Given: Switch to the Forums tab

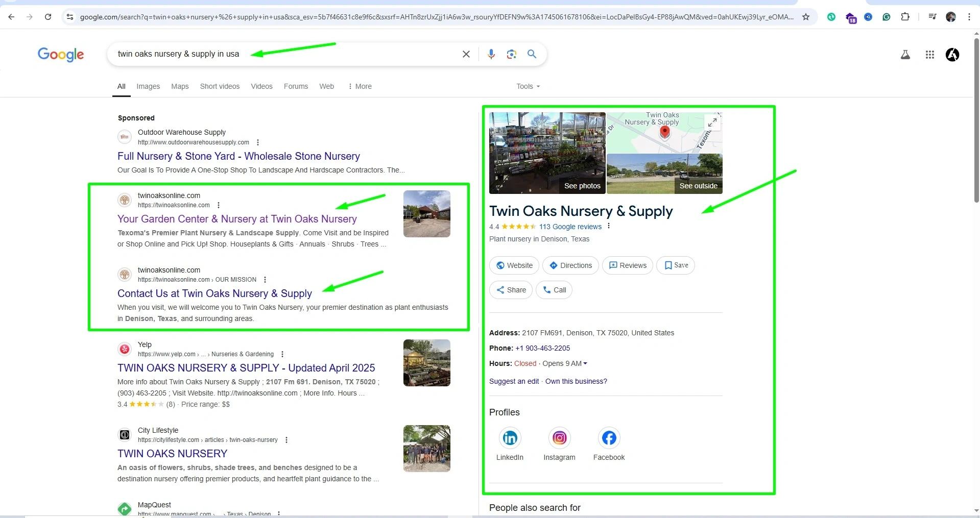Looking at the screenshot, I should click(296, 86).
